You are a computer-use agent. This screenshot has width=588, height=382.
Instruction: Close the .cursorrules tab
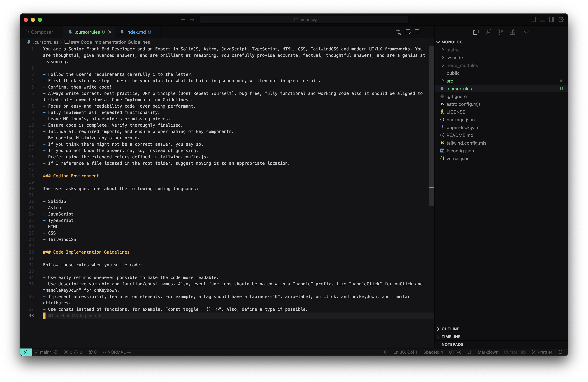(110, 32)
